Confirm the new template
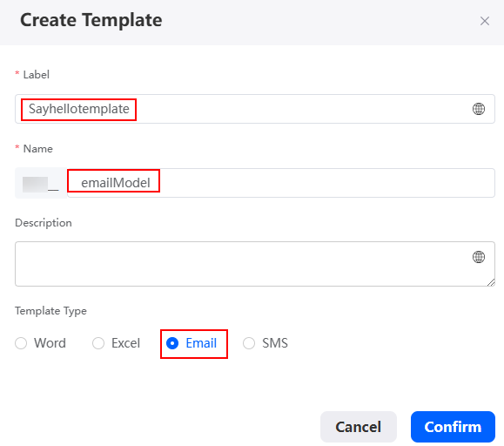The height and width of the screenshot is (446, 504). (453, 427)
